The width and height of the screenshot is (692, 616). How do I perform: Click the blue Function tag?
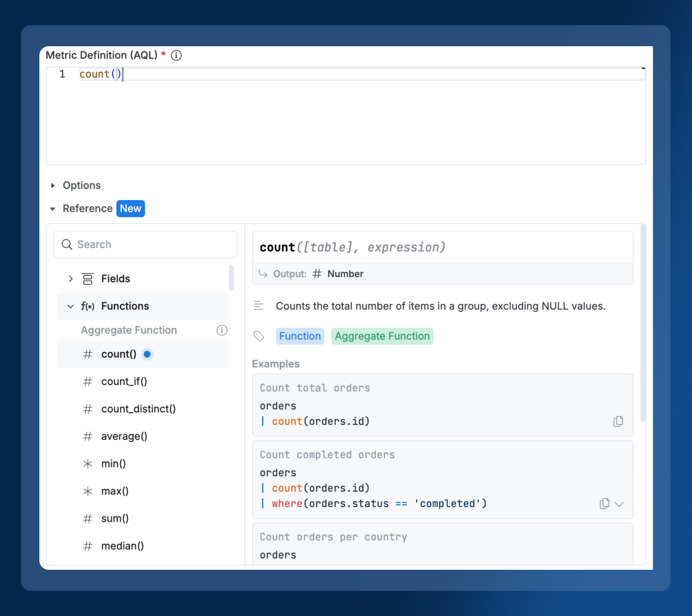[x=300, y=336]
